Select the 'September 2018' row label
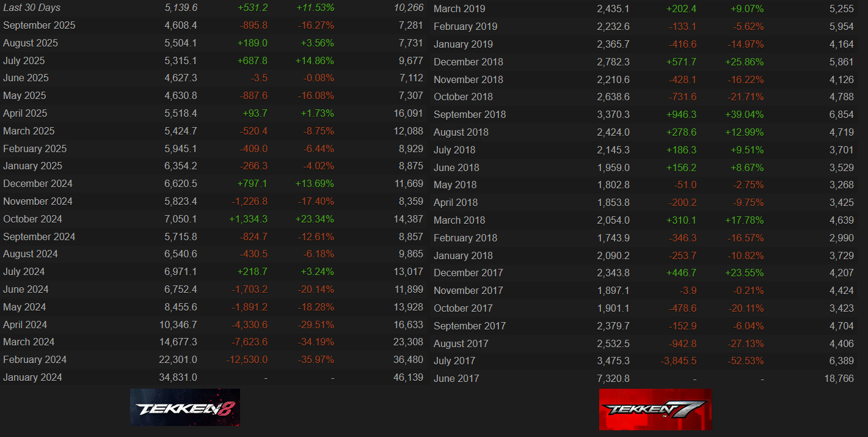This screenshot has width=868, height=437. click(x=470, y=114)
